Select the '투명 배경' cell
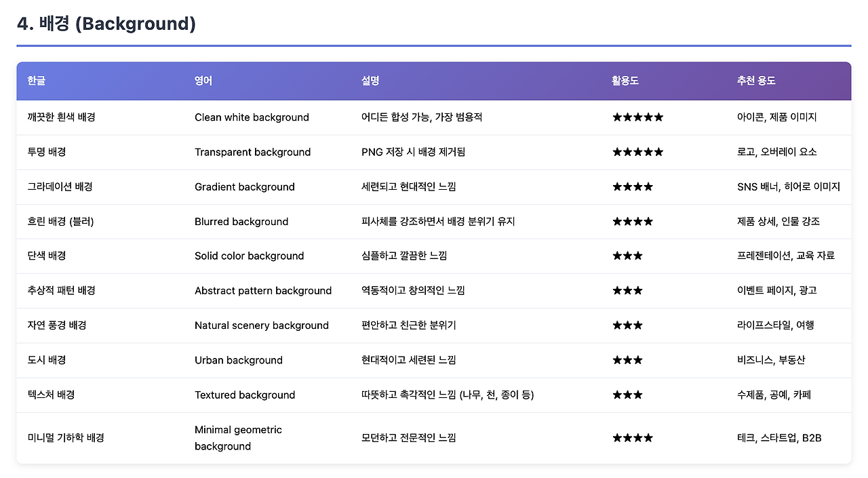The height and width of the screenshot is (478, 868). click(47, 152)
